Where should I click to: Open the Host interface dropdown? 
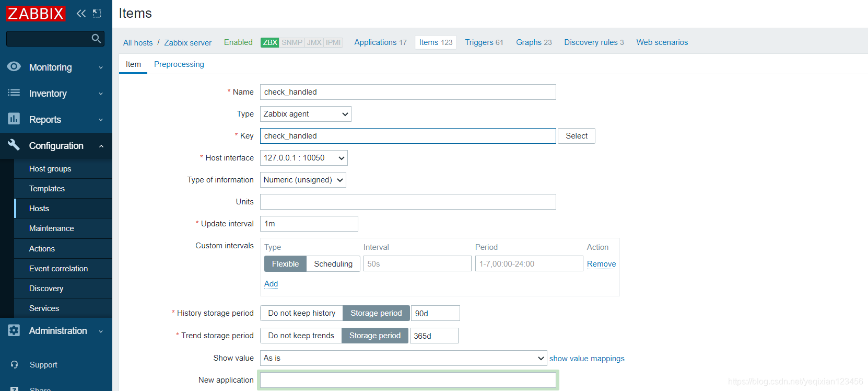tap(304, 158)
